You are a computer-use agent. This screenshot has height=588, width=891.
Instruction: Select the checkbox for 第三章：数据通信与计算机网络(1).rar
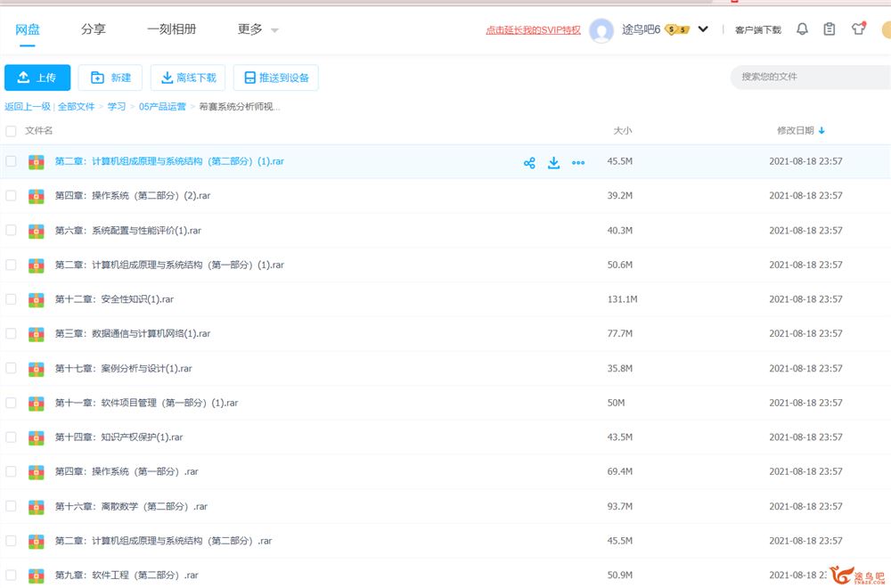tap(11, 333)
